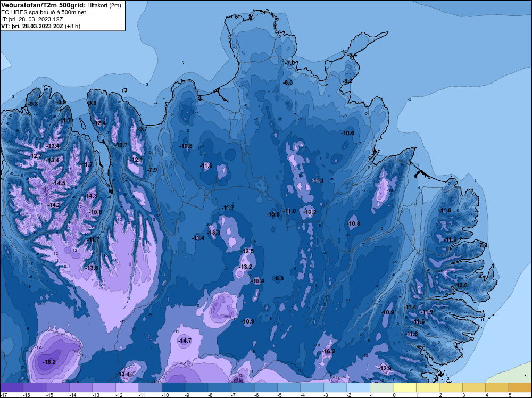Click the legend swatch between -17 and -16
The width and height of the screenshot is (532, 398).
pyautogui.click(x=12, y=387)
